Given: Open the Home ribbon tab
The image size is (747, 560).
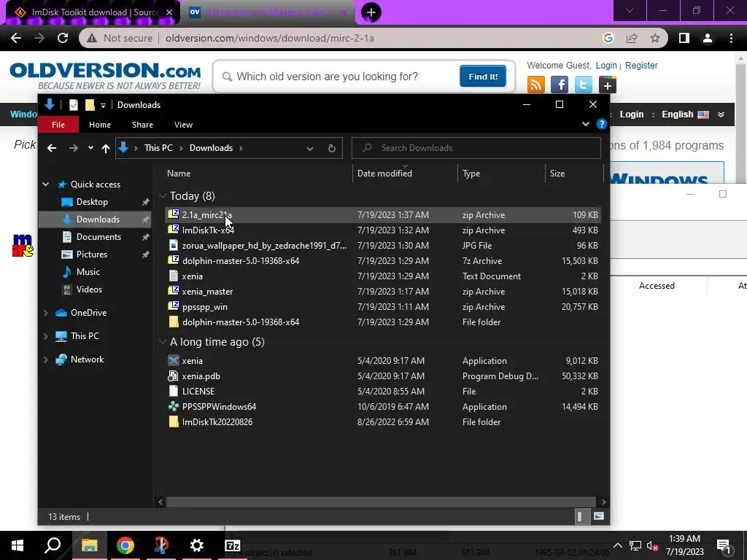Looking at the screenshot, I should 99,125.
